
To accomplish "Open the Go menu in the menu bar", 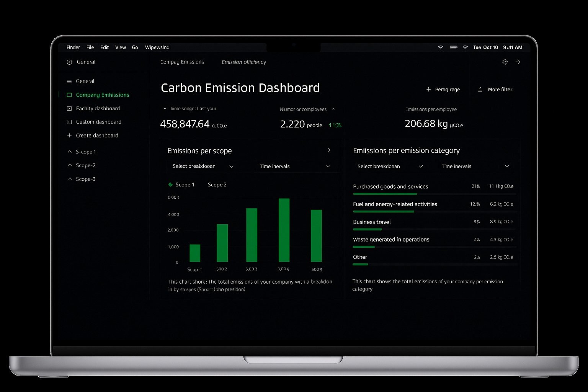I will (135, 47).
